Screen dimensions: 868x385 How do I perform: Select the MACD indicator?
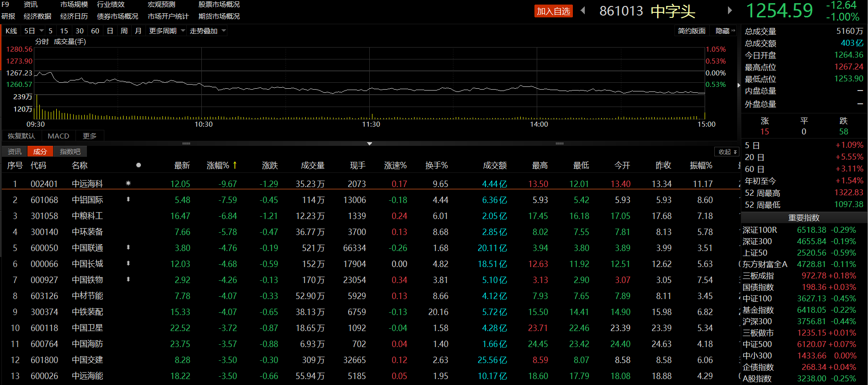pyautogui.click(x=59, y=136)
